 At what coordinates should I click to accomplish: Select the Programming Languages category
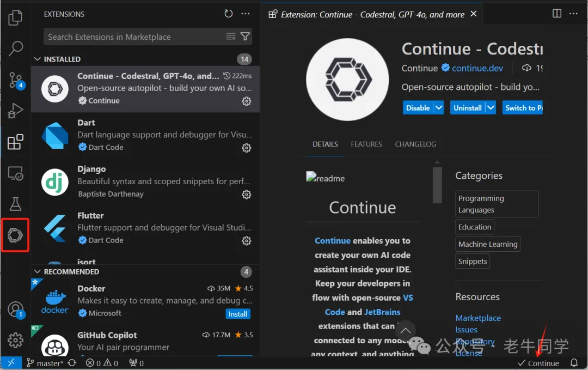(497, 204)
